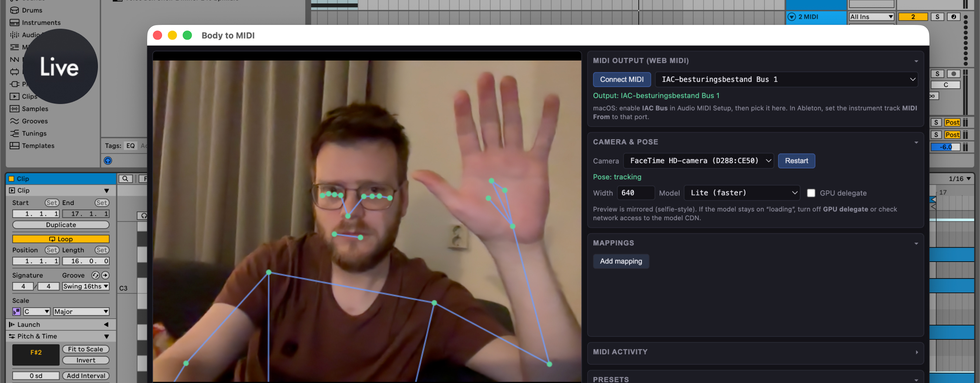Click the Connect MIDI button
Viewport: 980px width, 383px height.
pos(622,79)
